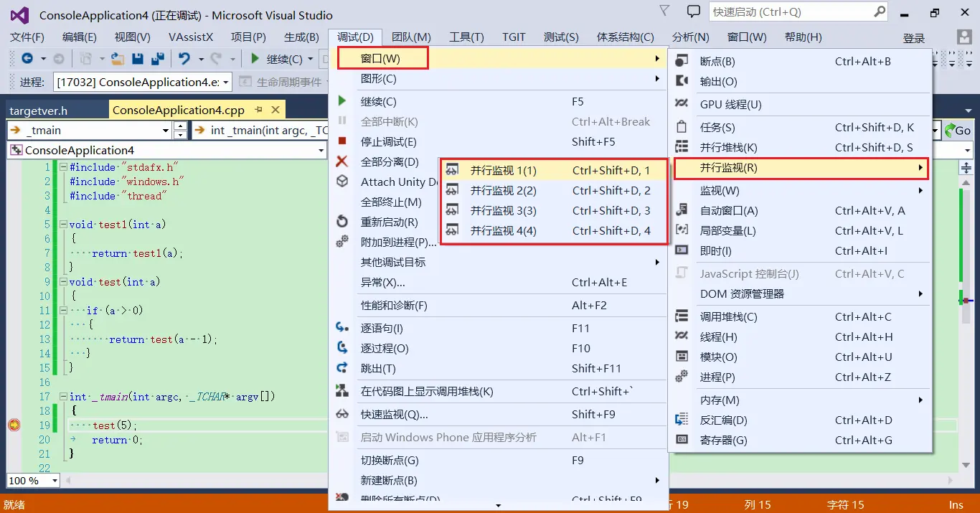The height and width of the screenshot is (513, 980).
Task: Close the ConsoleApplication4.cpp tab
Action: pyautogui.click(x=275, y=110)
